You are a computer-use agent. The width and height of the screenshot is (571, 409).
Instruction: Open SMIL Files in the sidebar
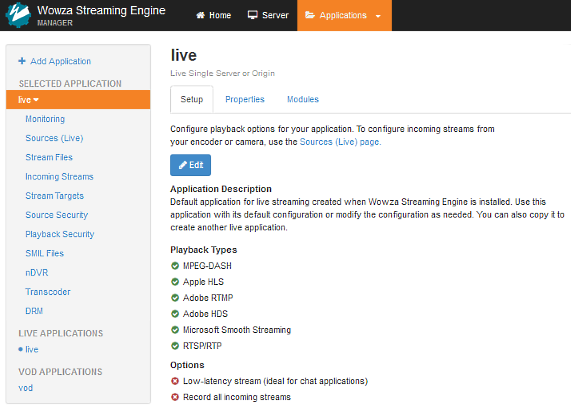click(45, 253)
